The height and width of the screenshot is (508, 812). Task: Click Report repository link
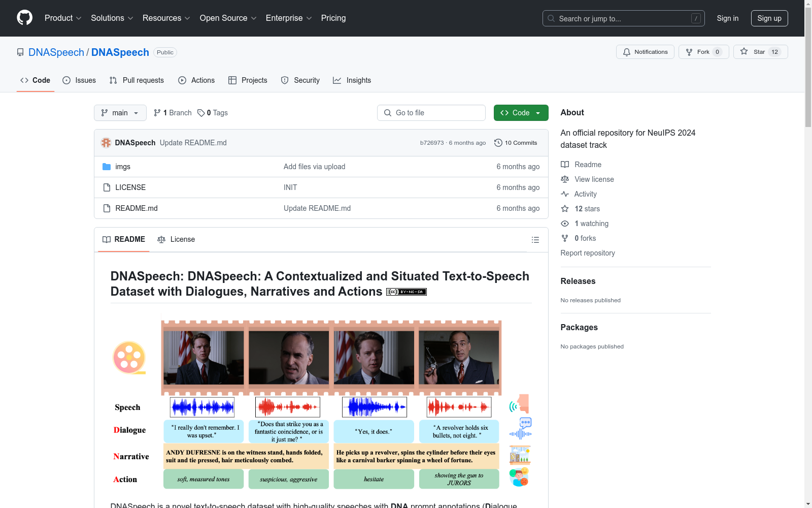[x=588, y=253]
